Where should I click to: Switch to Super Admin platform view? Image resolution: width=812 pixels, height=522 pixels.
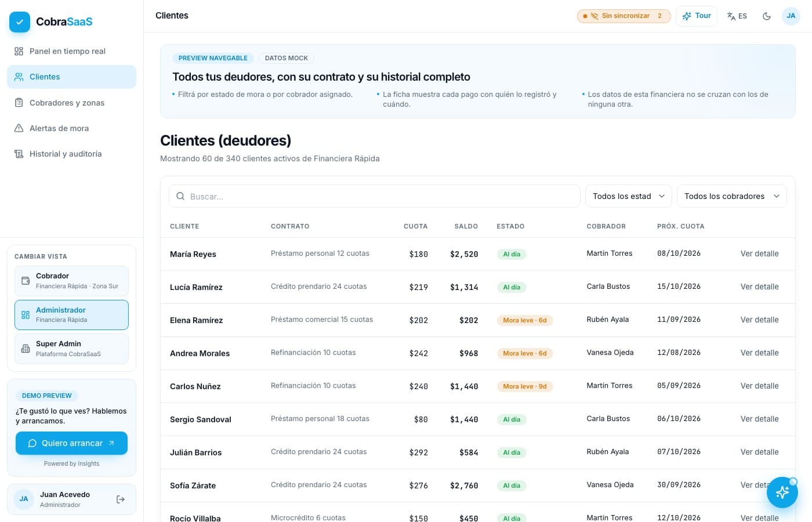[71, 349]
